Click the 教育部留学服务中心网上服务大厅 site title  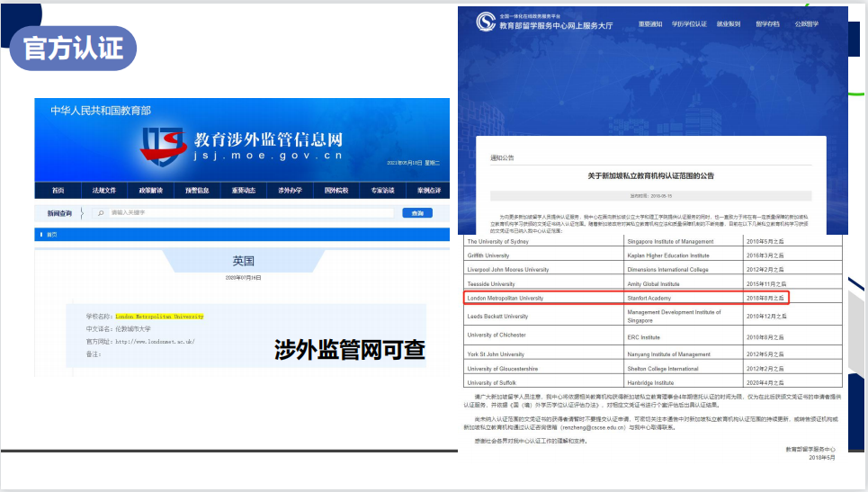click(x=556, y=26)
